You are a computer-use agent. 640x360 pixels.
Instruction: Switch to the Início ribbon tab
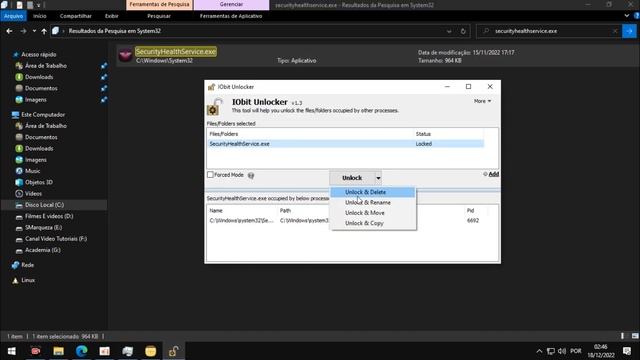tap(40, 16)
